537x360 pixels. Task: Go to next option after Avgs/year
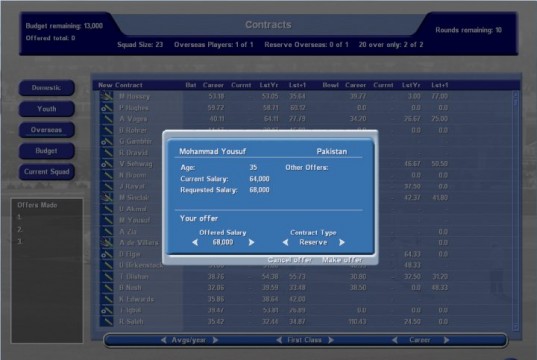click(x=215, y=340)
